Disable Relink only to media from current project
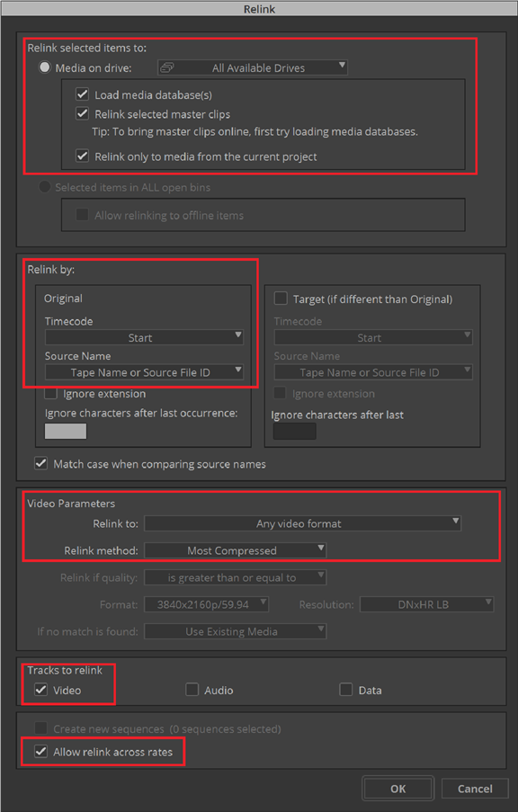Viewport: 518px width, 812px height. tap(83, 156)
